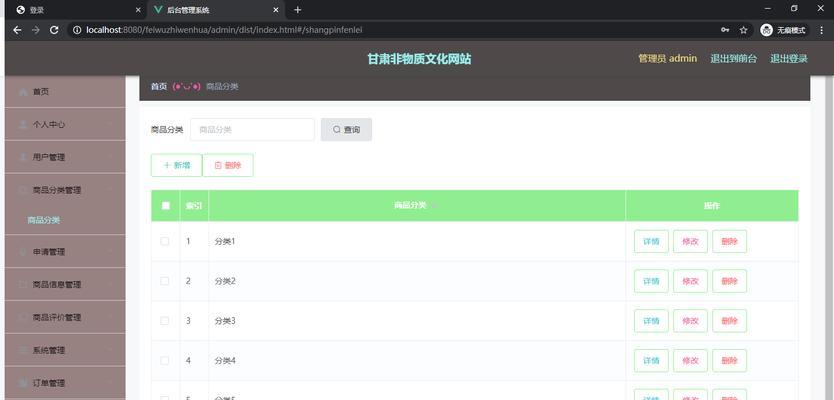Click the 索引 column header
The image size is (834, 400).
click(x=194, y=205)
